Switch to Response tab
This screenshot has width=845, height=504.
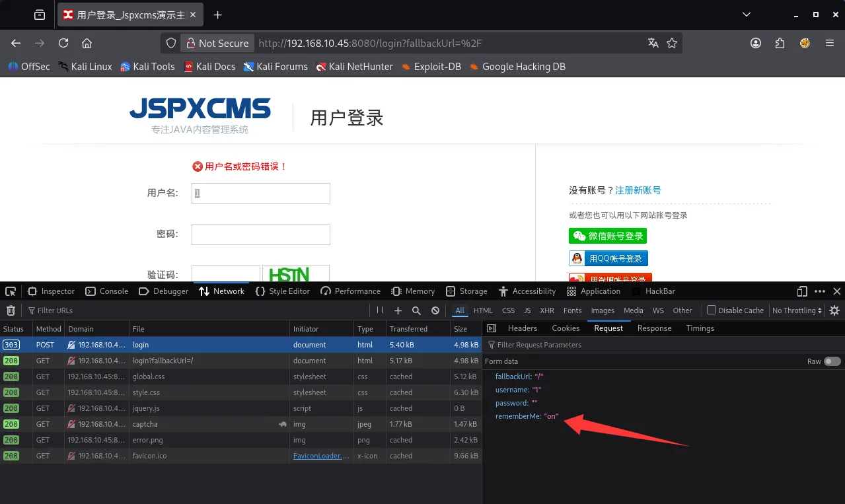click(x=654, y=328)
